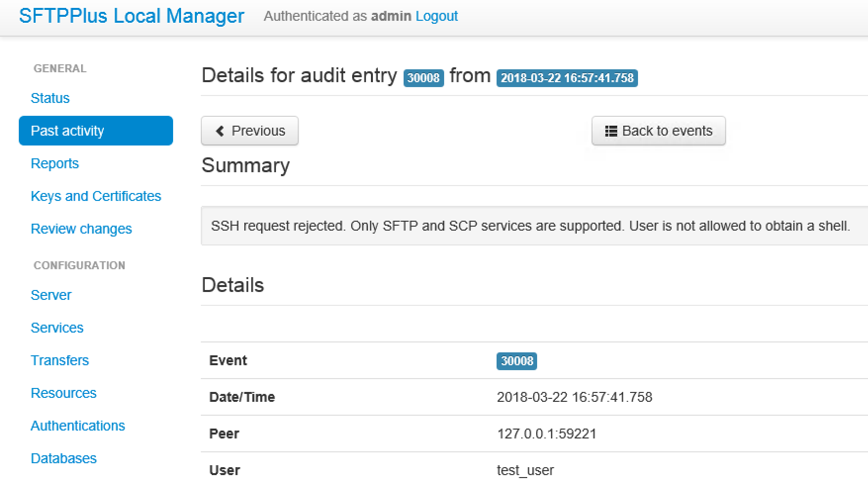Open Authentications configuration
The image size is (868, 483).
pos(78,426)
